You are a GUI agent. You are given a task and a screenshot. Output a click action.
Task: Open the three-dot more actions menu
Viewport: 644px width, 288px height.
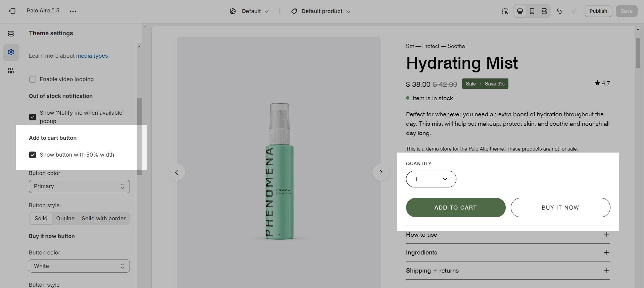[x=73, y=11]
